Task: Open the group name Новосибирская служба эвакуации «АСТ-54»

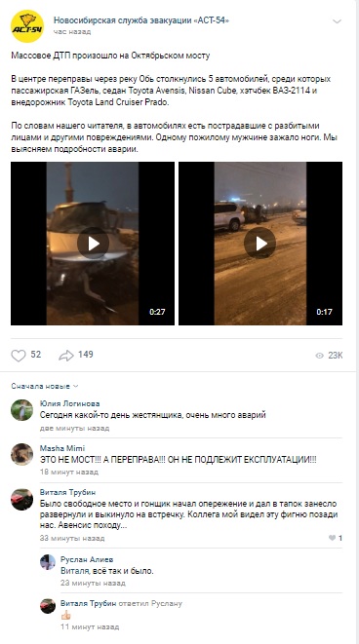Action: point(141,20)
